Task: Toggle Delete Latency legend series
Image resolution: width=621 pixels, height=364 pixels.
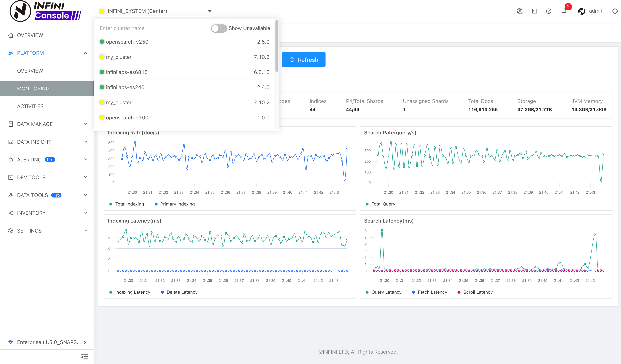Action: click(179, 292)
